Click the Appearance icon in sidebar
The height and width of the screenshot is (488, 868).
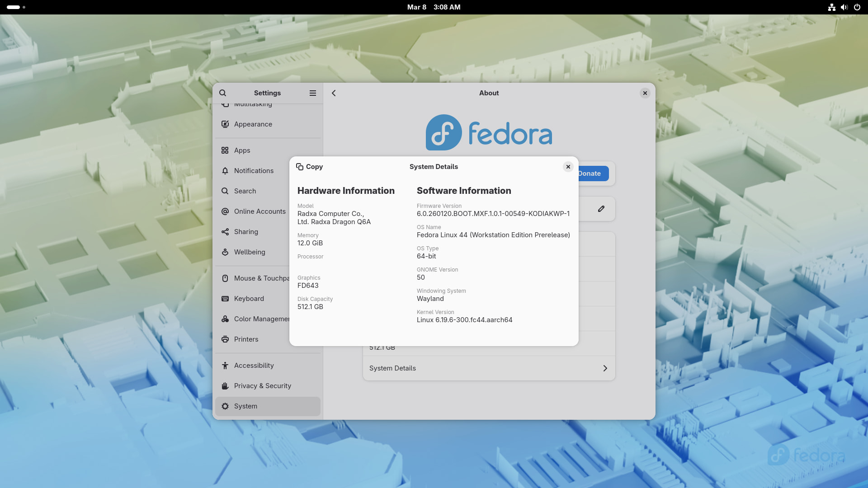pyautogui.click(x=225, y=124)
